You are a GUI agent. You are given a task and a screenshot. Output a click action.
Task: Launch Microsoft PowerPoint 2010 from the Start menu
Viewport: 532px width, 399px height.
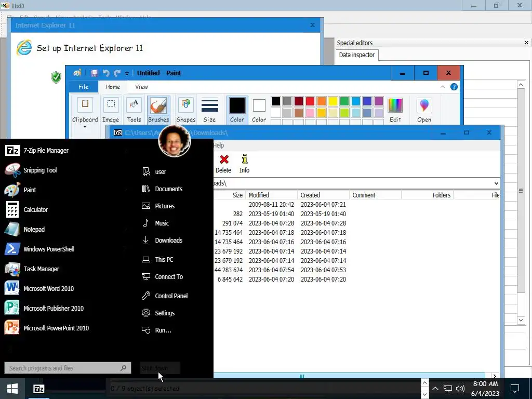(x=64, y=328)
